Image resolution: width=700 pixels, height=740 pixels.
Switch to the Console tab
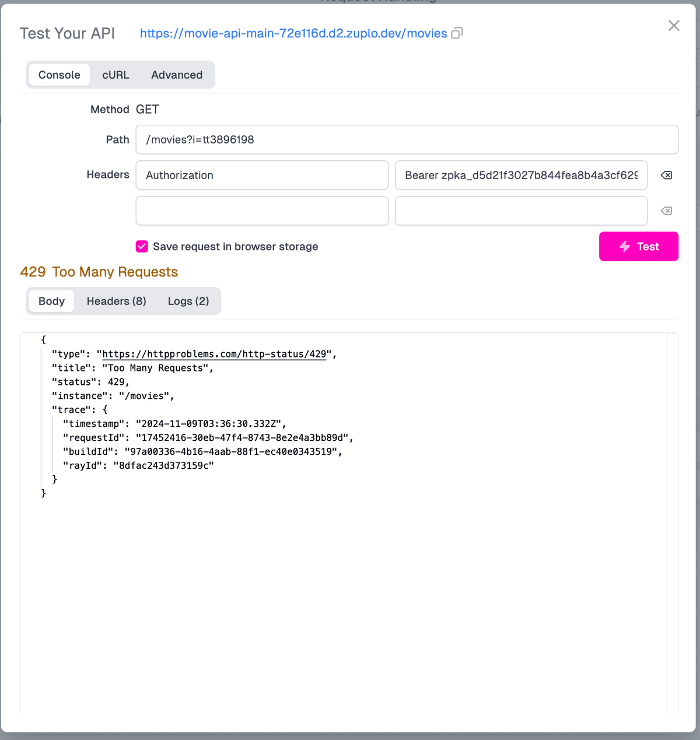click(60, 75)
